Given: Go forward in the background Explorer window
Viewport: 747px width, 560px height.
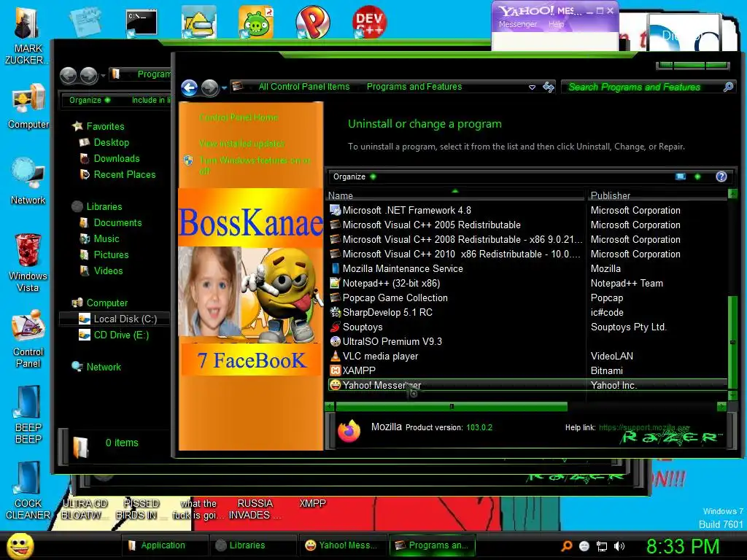Looking at the screenshot, I should click(x=88, y=75).
